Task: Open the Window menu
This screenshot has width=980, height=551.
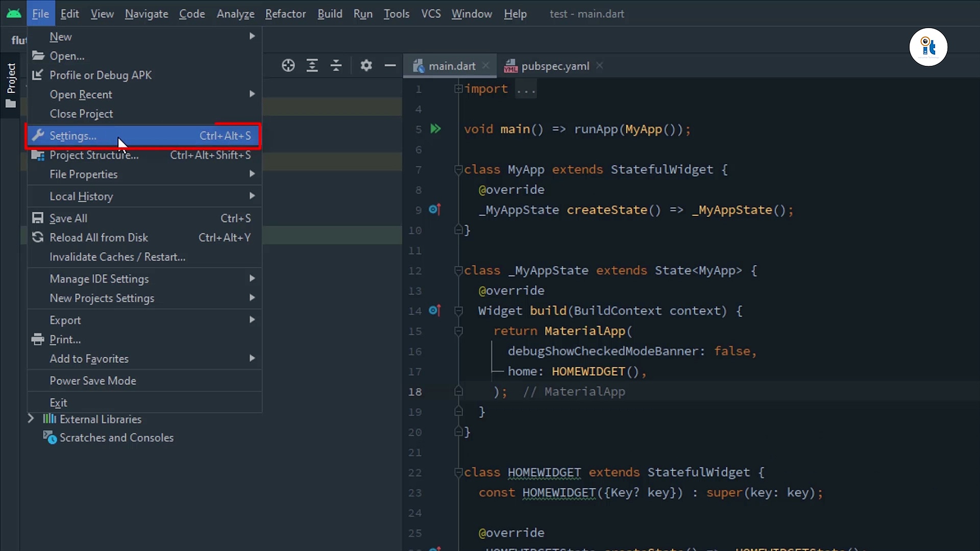Action: 472,14
